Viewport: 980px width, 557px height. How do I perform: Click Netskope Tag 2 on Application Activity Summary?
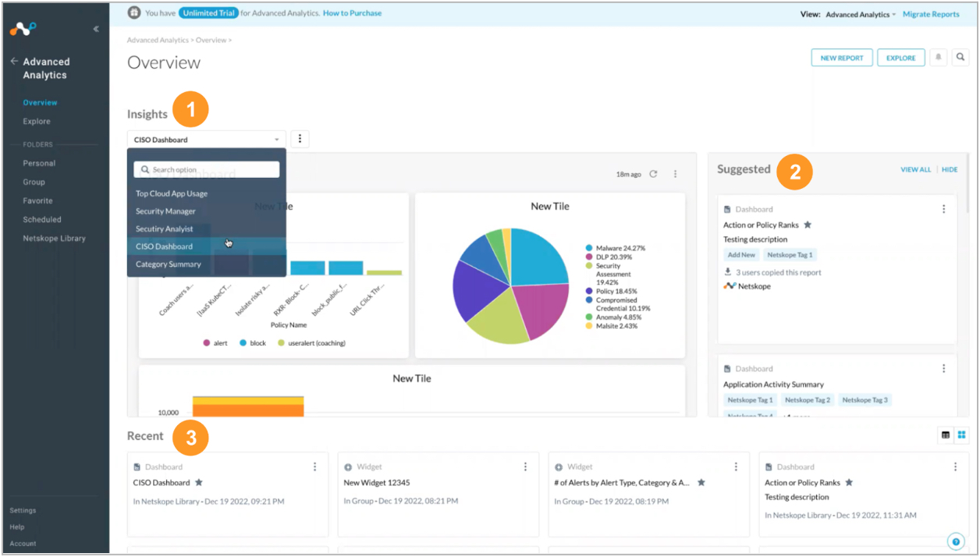[808, 400]
